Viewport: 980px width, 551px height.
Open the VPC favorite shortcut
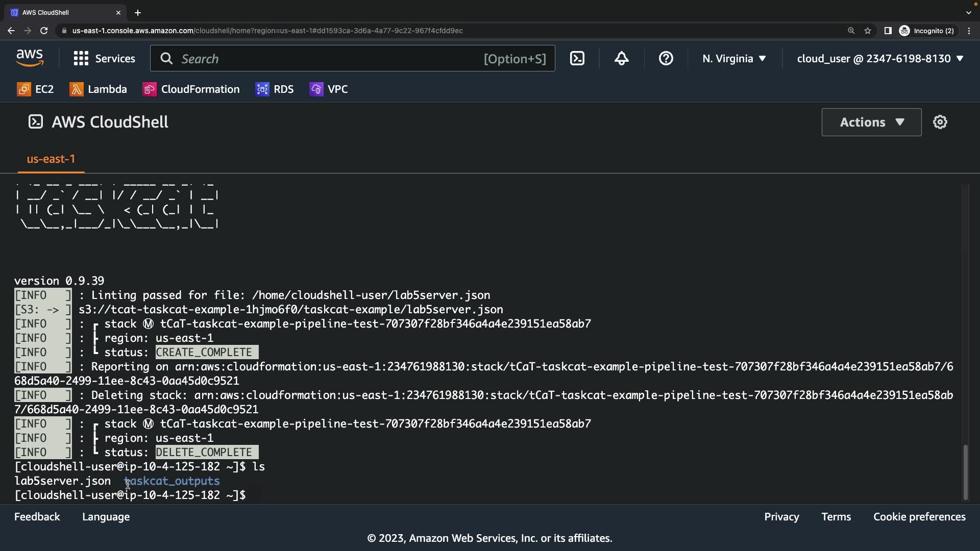coord(329,89)
